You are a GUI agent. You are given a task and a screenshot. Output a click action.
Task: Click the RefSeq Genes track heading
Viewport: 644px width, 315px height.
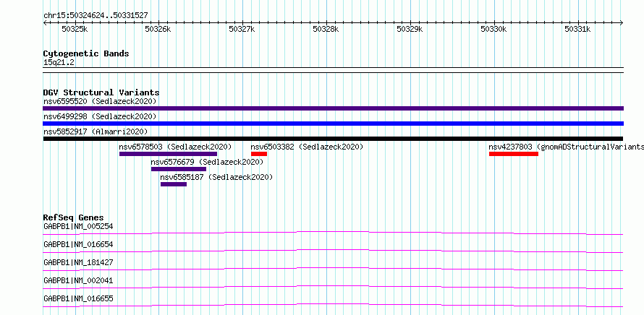74,217
